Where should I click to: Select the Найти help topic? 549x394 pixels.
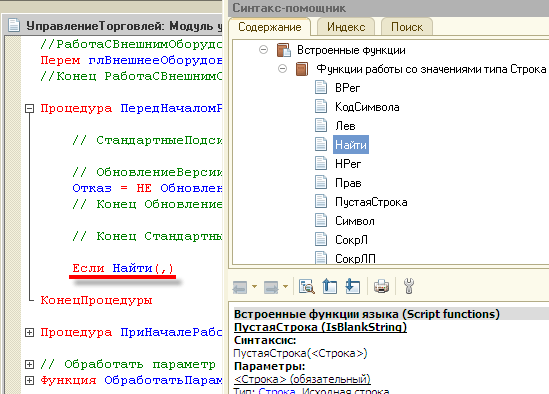[351, 144]
